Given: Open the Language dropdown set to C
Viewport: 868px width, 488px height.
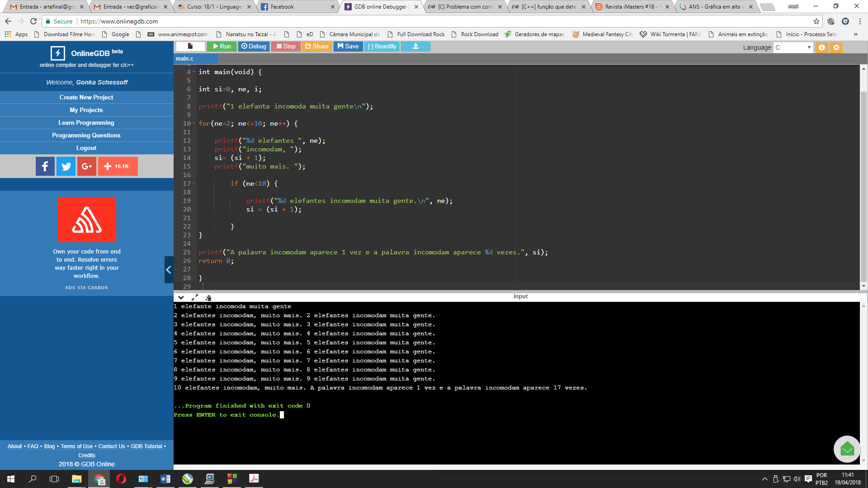Looking at the screenshot, I should click(793, 47).
